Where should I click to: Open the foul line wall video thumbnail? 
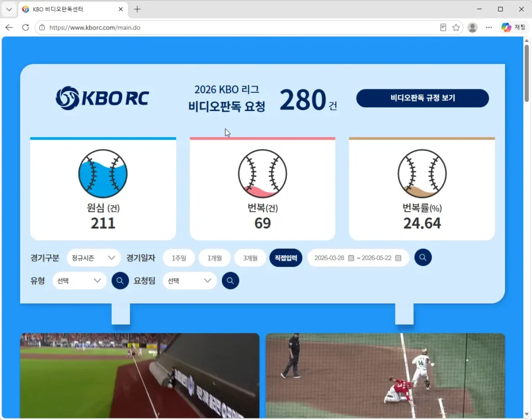140,375
